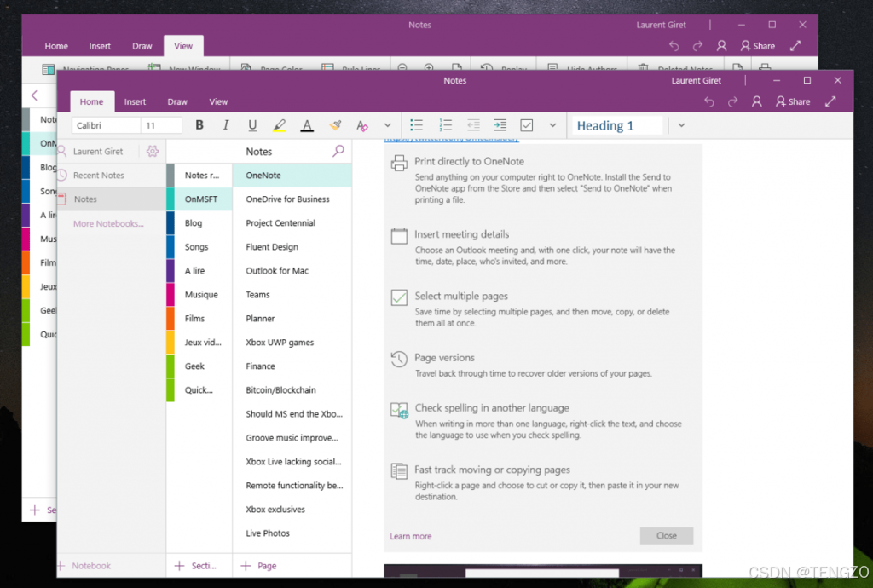Enter full screen mode in front window
The width and height of the screenshot is (873, 588).
pyautogui.click(x=830, y=101)
